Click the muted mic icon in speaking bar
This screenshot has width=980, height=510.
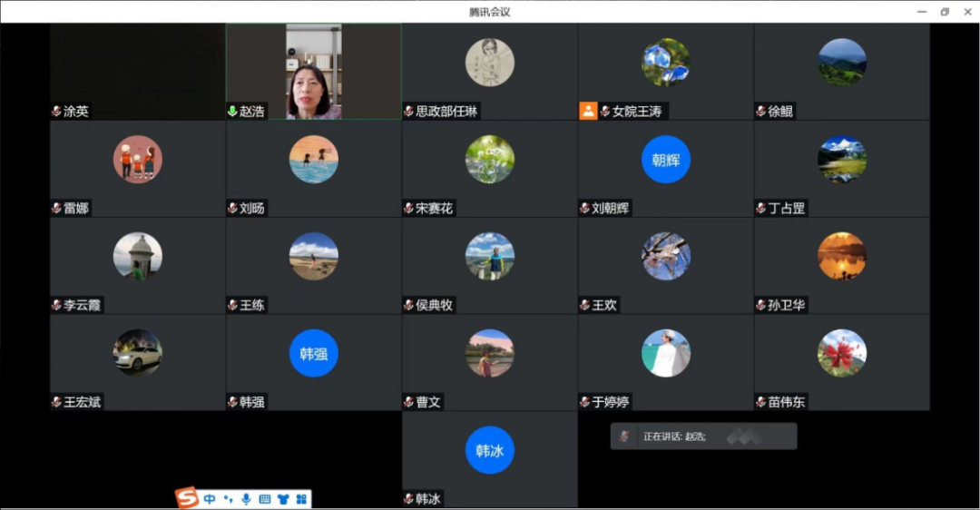(623, 436)
